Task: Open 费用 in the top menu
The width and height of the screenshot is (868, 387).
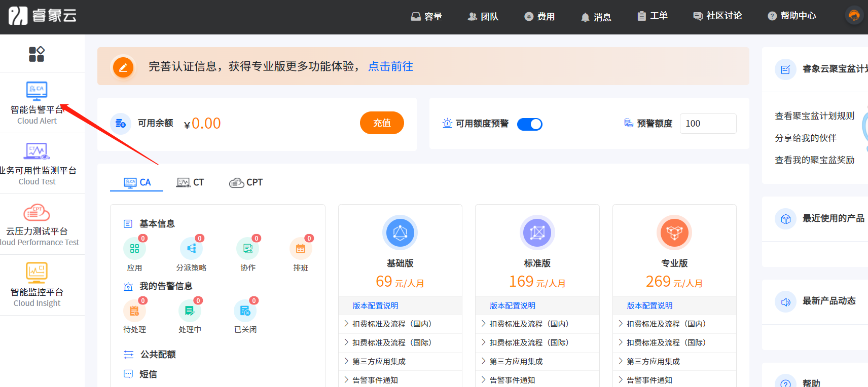Action: point(539,17)
